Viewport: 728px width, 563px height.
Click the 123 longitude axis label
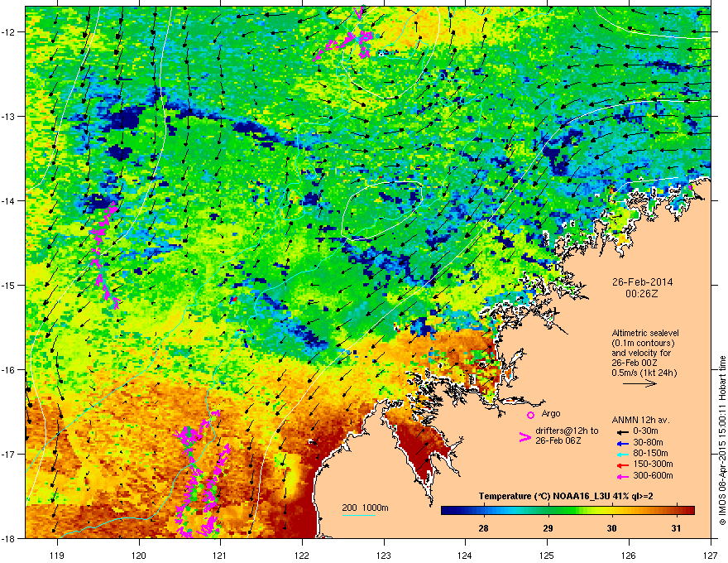384,556
